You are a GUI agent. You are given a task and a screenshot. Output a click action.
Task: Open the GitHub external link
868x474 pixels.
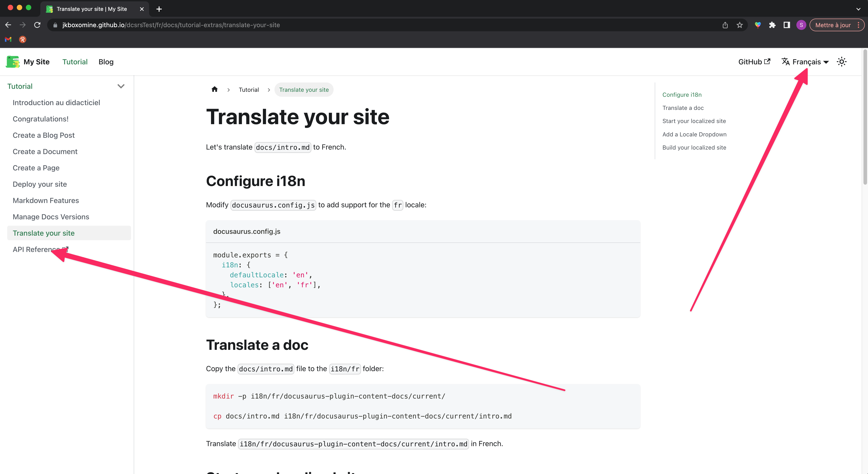click(x=754, y=62)
